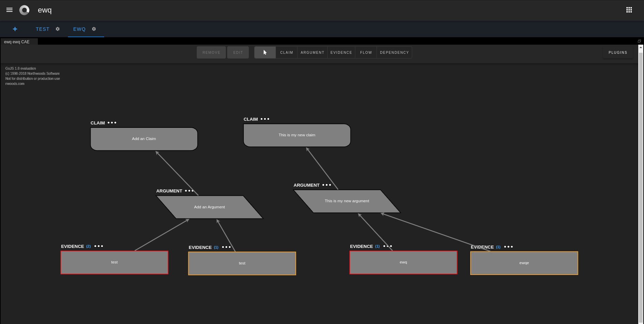Click the (1) count on orange 'test' evidence
Viewport: 644px width, 324px height.
point(216,248)
